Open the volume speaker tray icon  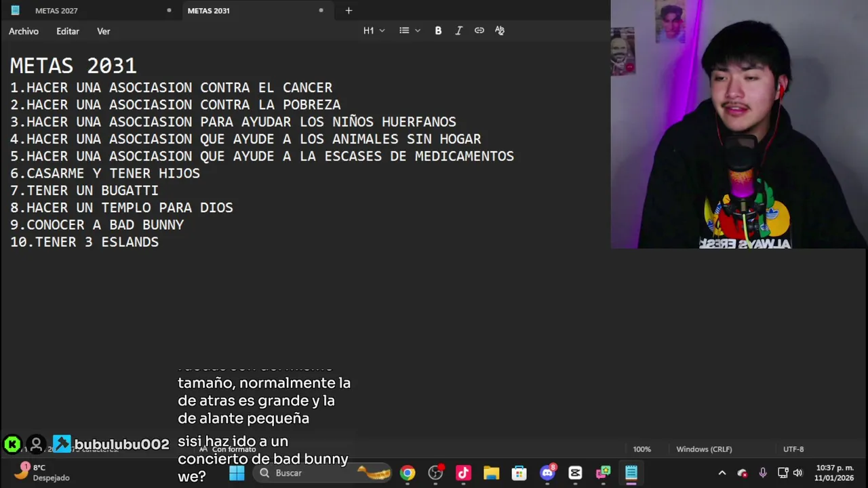point(798,473)
